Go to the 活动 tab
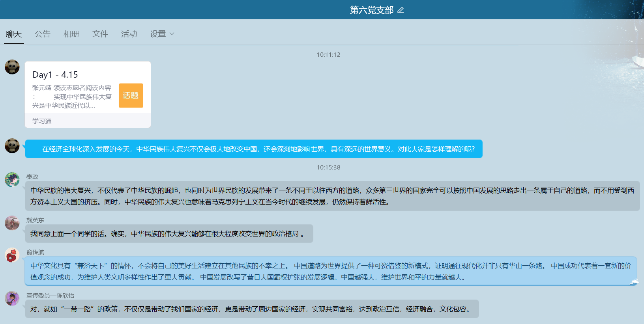Image resolution: width=644 pixels, height=324 pixels. click(x=129, y=34)
